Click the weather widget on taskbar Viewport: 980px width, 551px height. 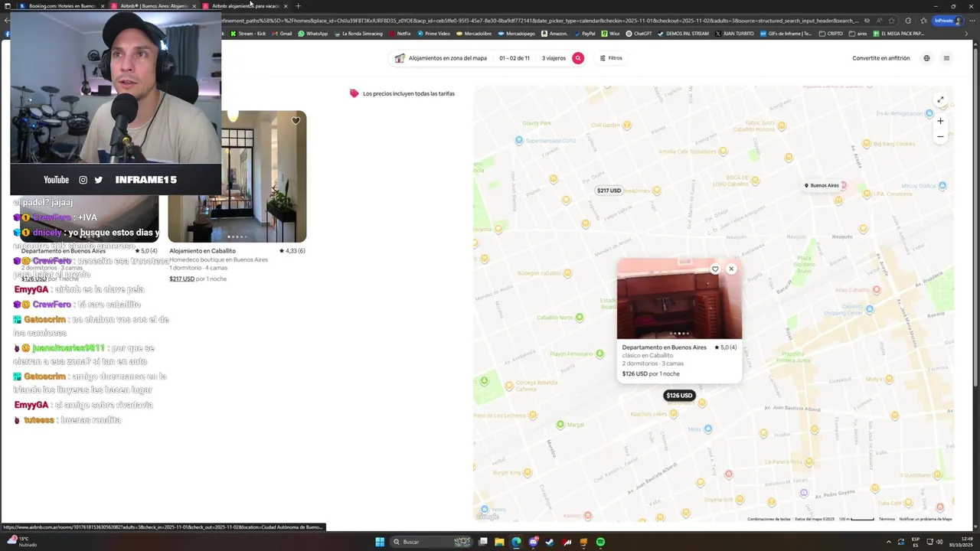(x=23, y=542)
